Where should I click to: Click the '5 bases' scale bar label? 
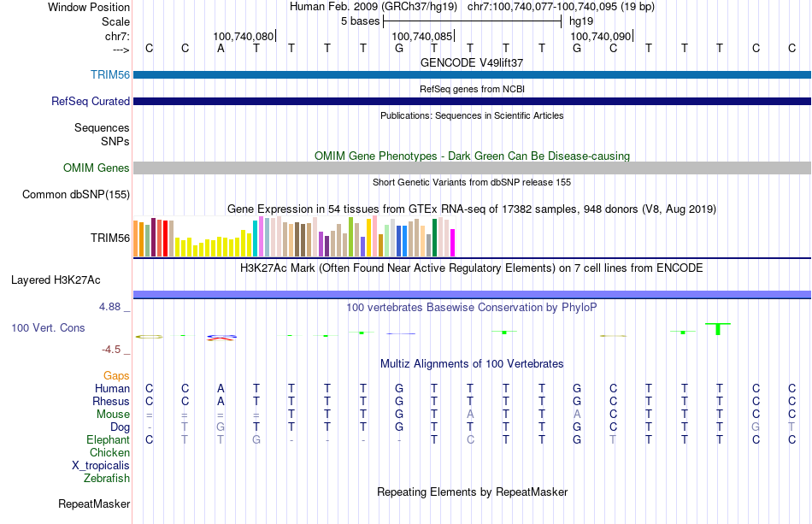[x=361, y=21]
